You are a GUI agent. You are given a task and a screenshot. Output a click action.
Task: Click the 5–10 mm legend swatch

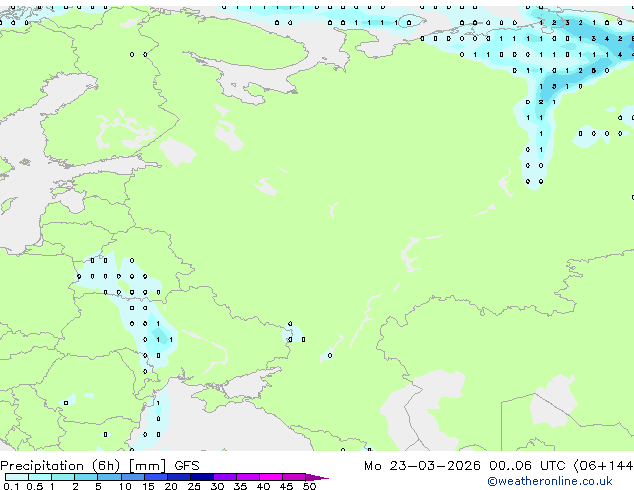point(109,477)
